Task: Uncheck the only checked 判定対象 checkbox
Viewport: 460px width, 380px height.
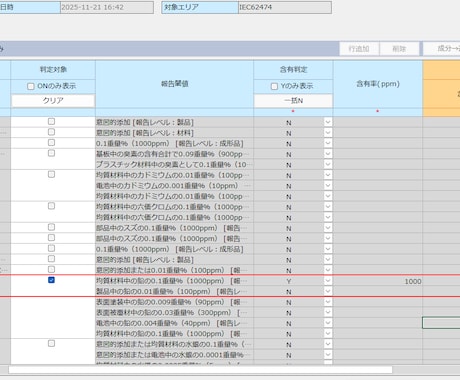Action: 51,280
